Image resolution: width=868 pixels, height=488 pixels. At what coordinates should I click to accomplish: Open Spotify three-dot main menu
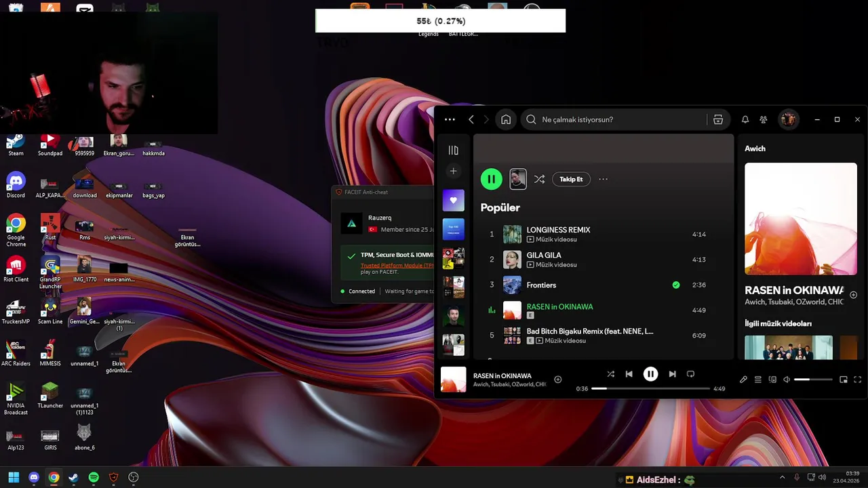pos(450,119)
